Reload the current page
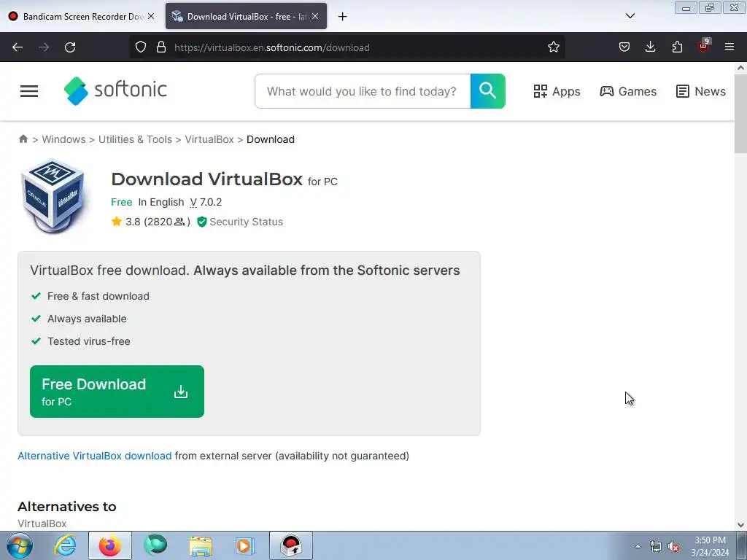Screen dimensions: 747x560 (70, 47)
